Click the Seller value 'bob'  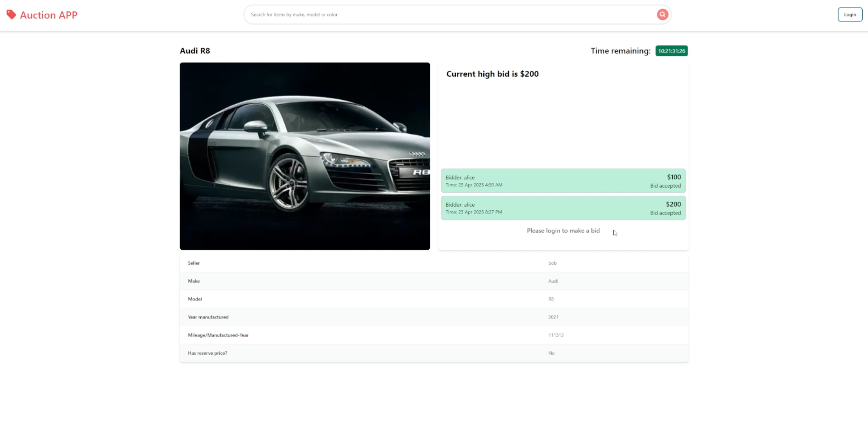[552, 263]
